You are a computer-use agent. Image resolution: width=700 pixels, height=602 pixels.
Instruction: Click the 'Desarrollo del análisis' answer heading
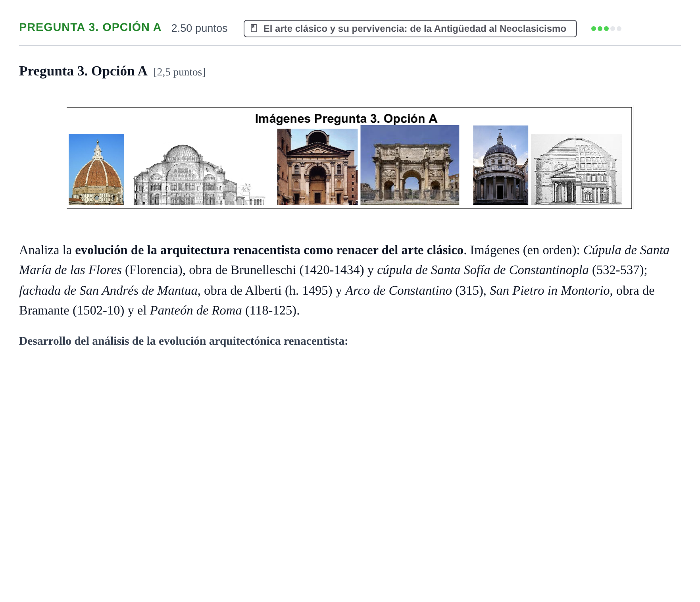pos(183,341)
